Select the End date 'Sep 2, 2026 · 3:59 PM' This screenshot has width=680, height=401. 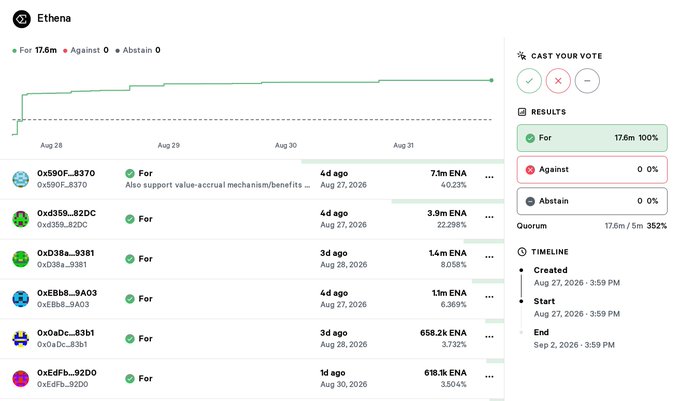click(574, 345)
